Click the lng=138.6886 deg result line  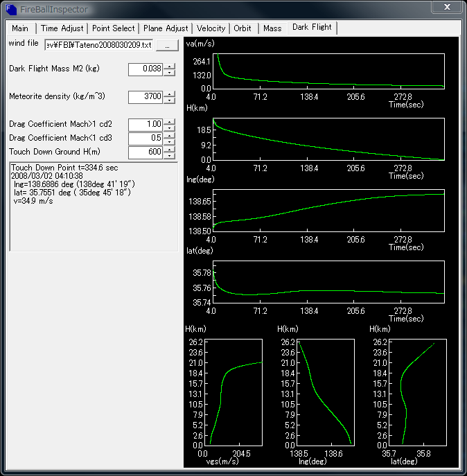(x=74, y=184)
